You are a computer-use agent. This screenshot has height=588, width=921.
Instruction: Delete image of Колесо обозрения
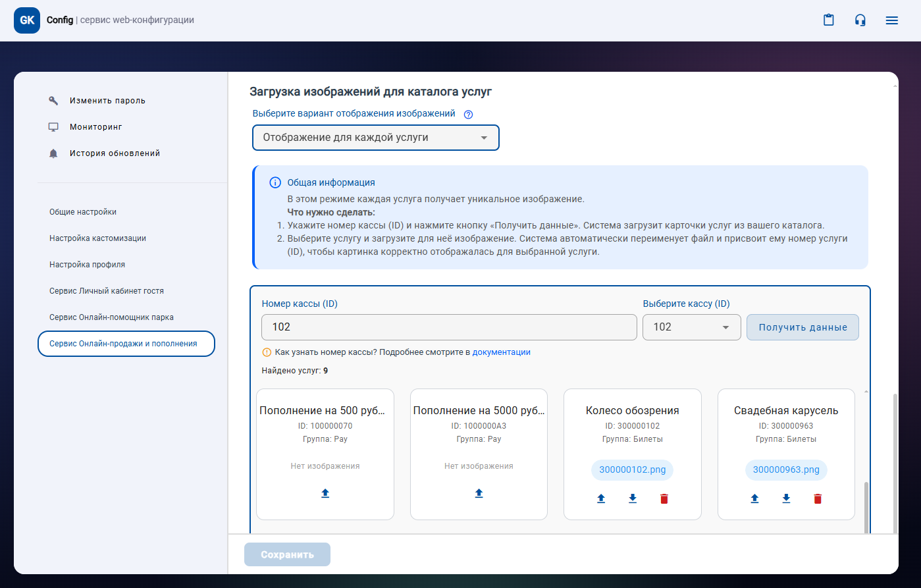pyautogui.click(x=664, y=499)
